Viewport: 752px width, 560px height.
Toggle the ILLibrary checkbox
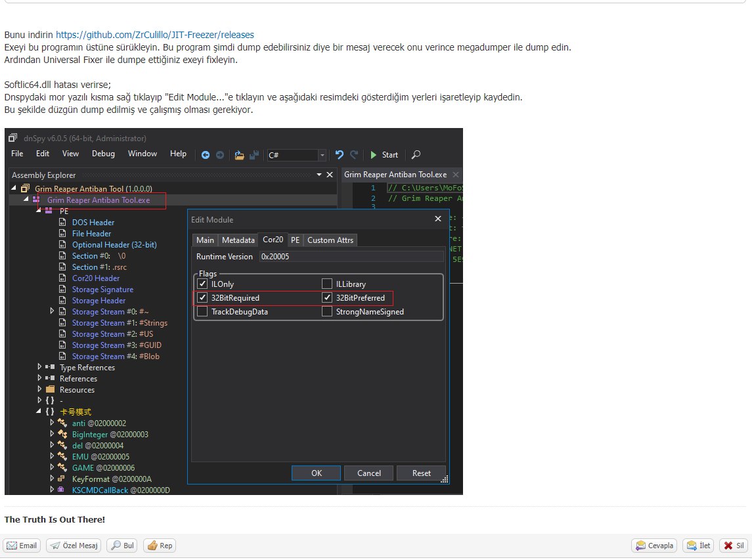327,284
